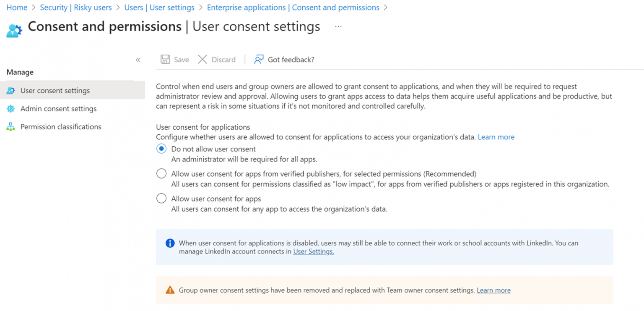This screenshot has width=644, height=311.
Task: Open Learn more about Team owner consent settings
Action: (x=493, y=290)
